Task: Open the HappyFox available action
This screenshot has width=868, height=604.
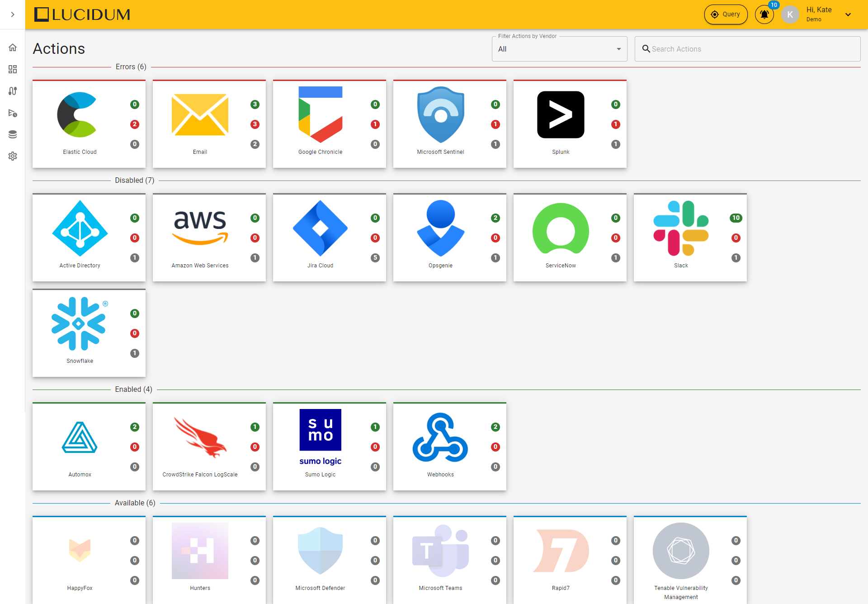Action: (x=89, y=560)
